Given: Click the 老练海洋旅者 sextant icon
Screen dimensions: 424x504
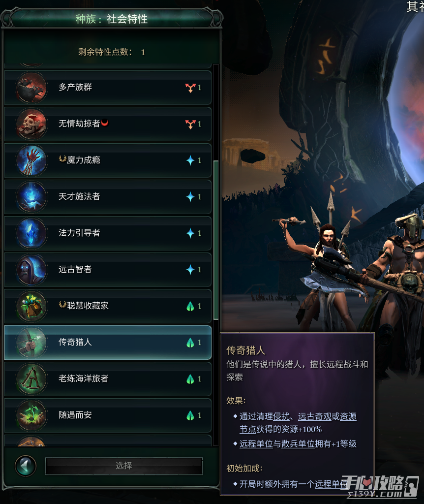Looking at the screenshot, I should click(31, 379).
